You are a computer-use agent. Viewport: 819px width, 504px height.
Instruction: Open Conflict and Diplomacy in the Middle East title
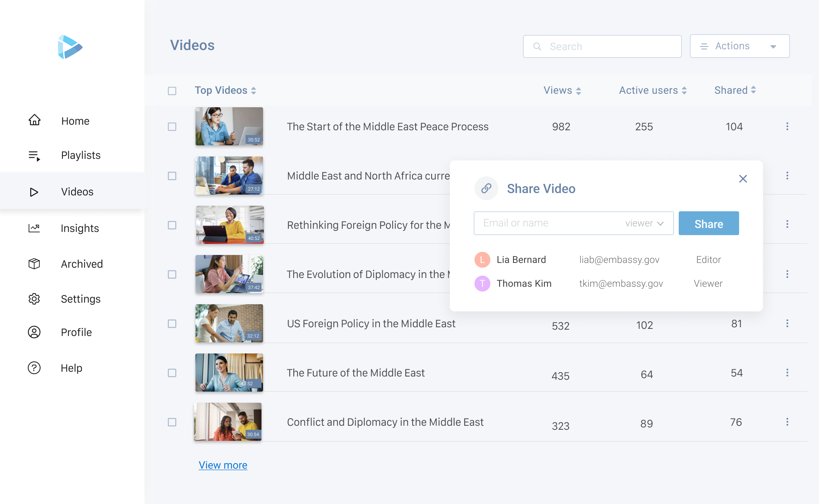pyautogui.click(x=385, y=422)
